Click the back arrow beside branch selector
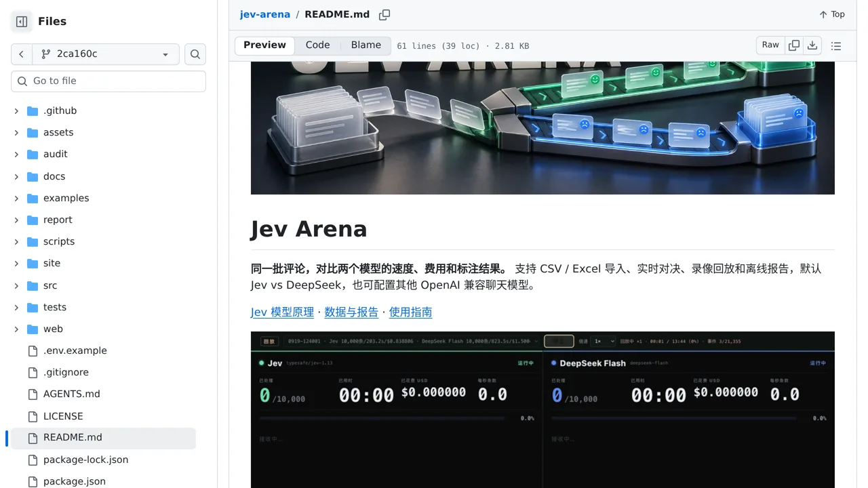The height and width of the screenshot is (488, 868). point(22,54)
